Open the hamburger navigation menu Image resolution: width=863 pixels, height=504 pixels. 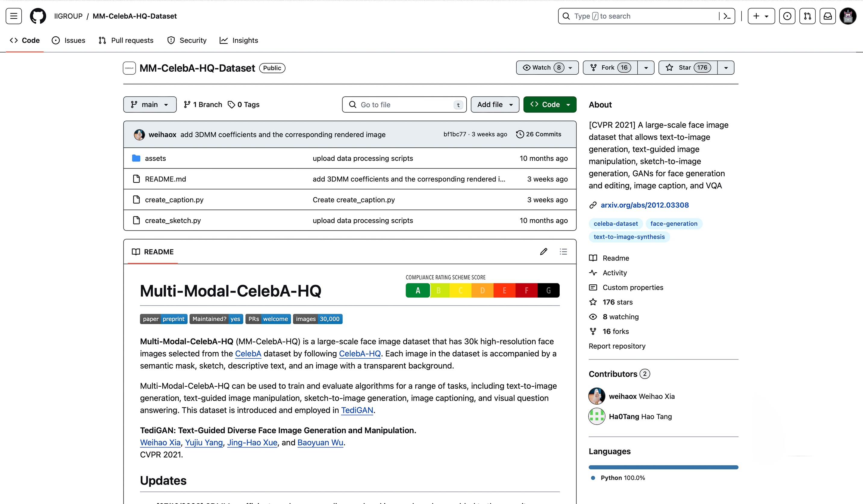click(x=14, y=16)
